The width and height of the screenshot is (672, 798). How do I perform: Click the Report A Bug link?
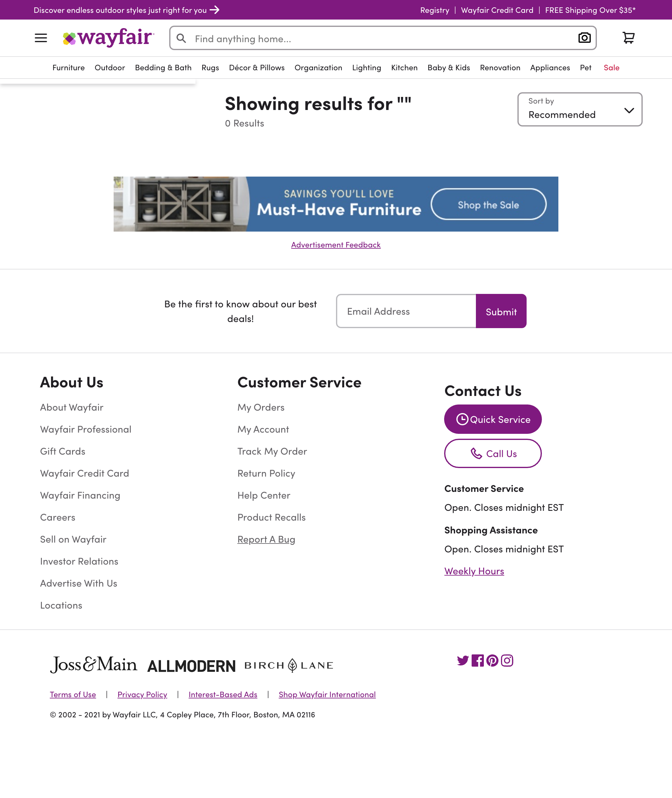click(x=266, y=539)
